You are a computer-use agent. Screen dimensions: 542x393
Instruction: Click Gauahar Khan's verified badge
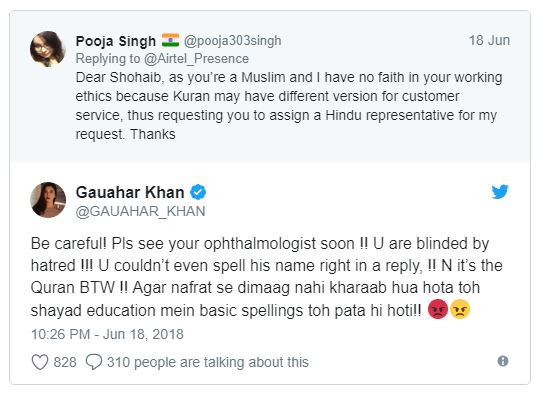click(x=198, y=192)
